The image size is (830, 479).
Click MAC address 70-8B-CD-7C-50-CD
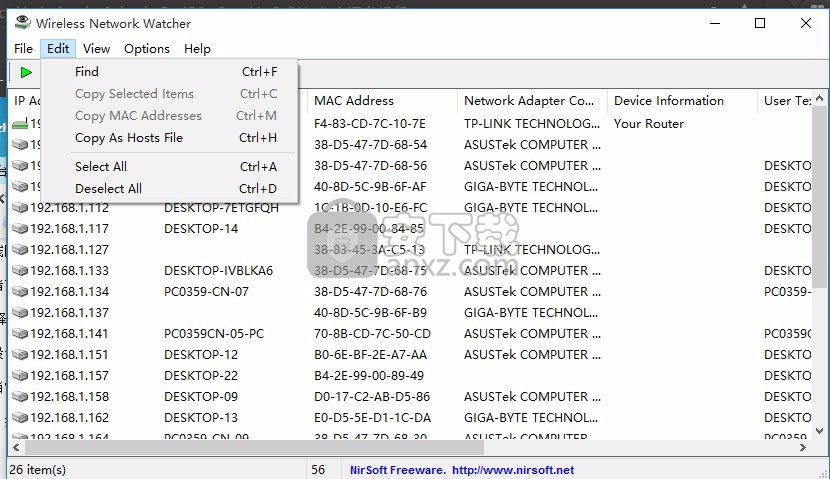click(x=373, y=333)
